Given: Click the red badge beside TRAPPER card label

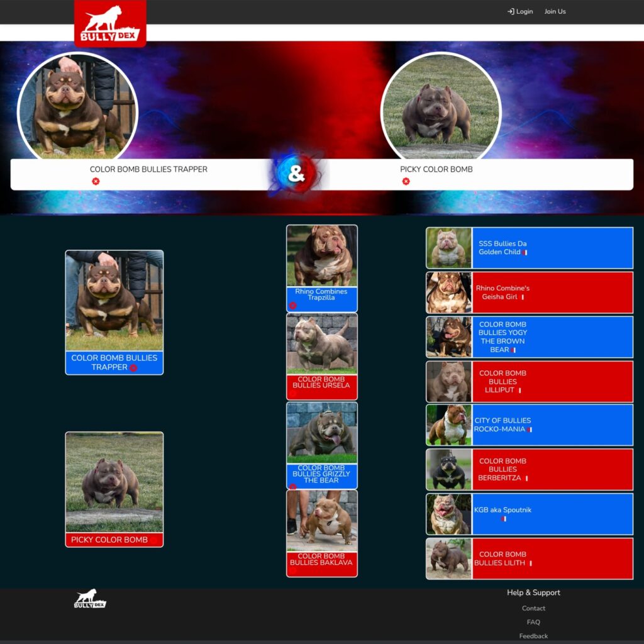Looking at the screenshot, I should [133, 368].
